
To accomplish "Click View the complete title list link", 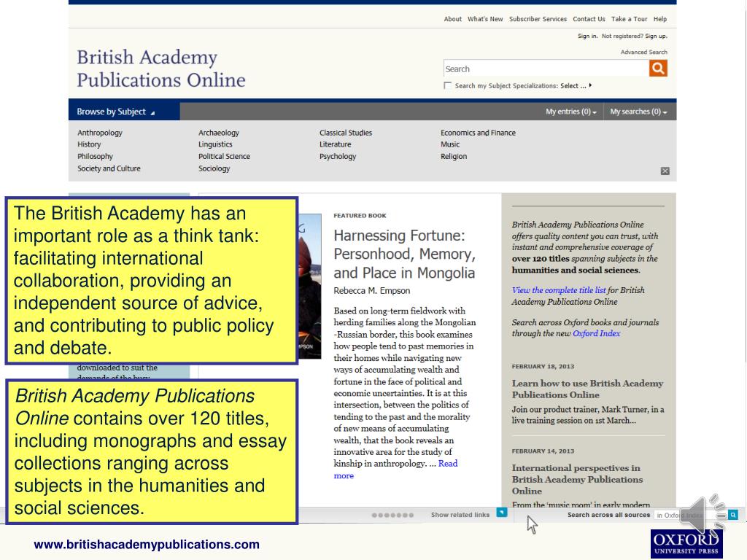I will coord(559,290).
